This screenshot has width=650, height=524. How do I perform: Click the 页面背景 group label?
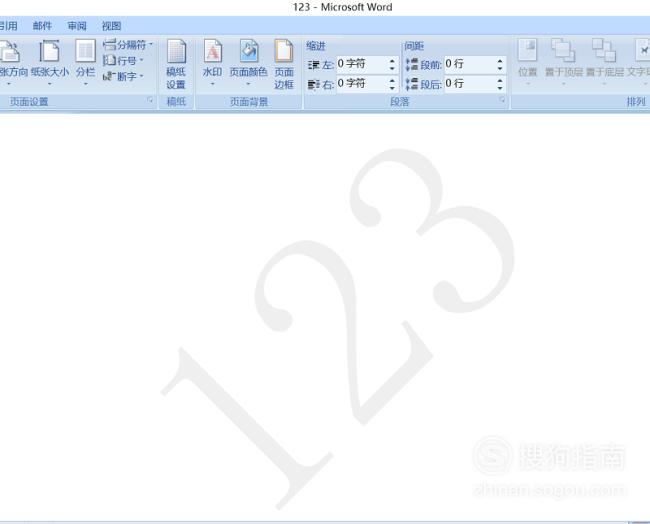249,102
